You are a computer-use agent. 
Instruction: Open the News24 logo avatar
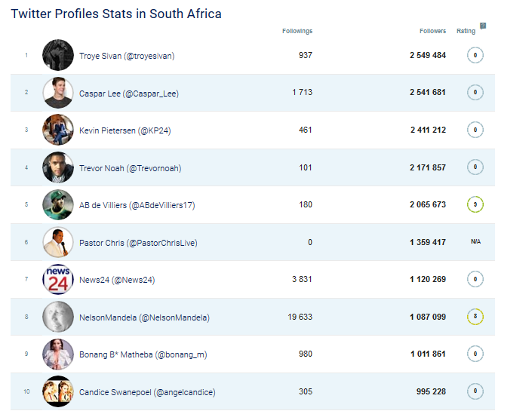[x=58, y=279]
